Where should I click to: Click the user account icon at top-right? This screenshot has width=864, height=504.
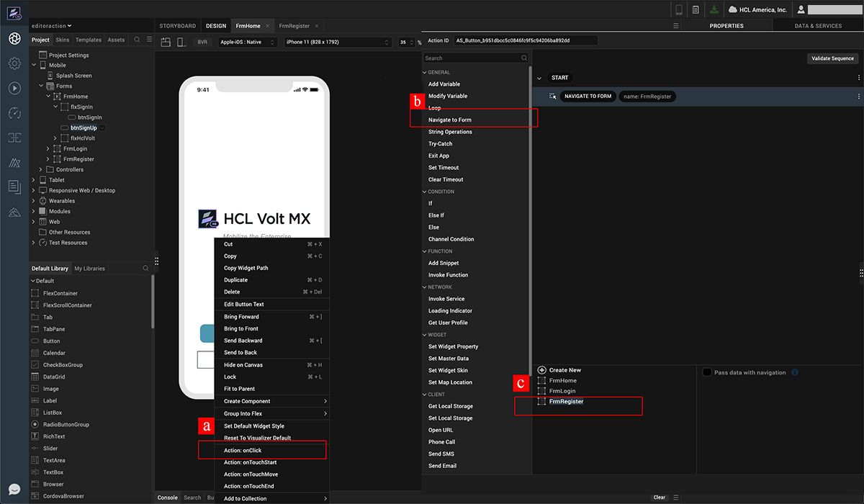[800, 9]
